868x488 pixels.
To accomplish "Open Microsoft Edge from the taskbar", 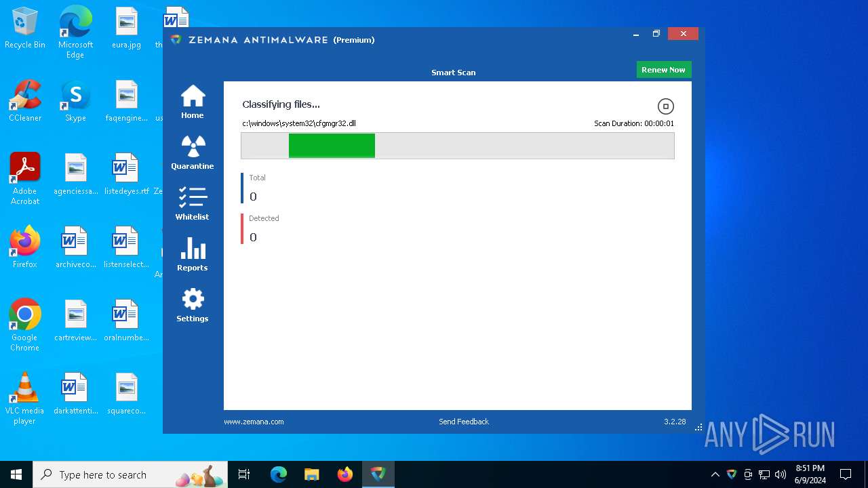I will click(x=279, y=474).
